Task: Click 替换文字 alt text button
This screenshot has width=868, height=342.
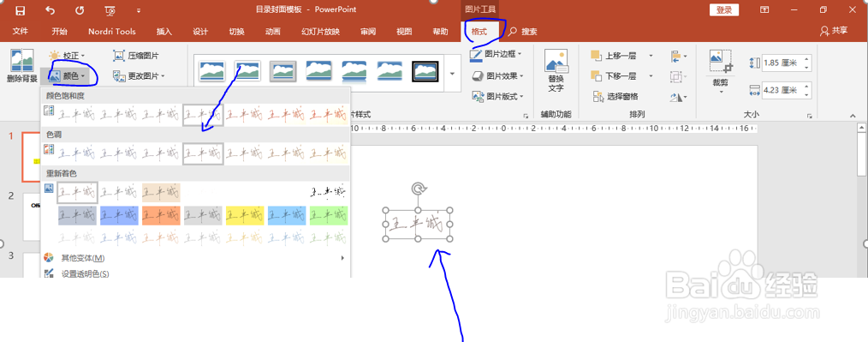Action: coord(556,71)
